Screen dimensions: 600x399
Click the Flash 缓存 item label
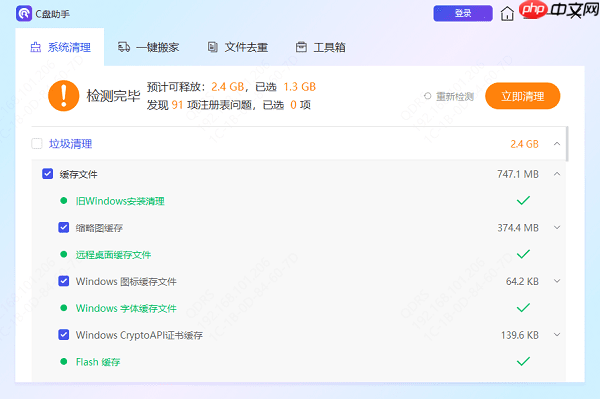pos(98,362)
